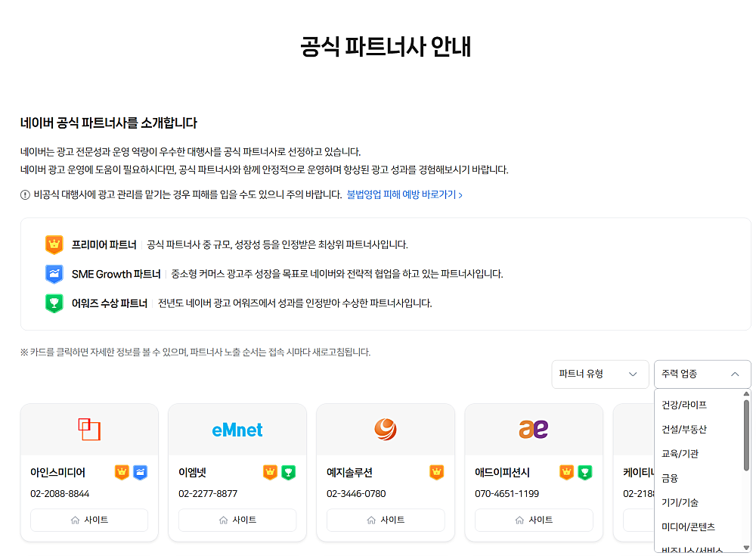
Task: Click the 애드이피션시 ae logo
Action: (533, 429)
